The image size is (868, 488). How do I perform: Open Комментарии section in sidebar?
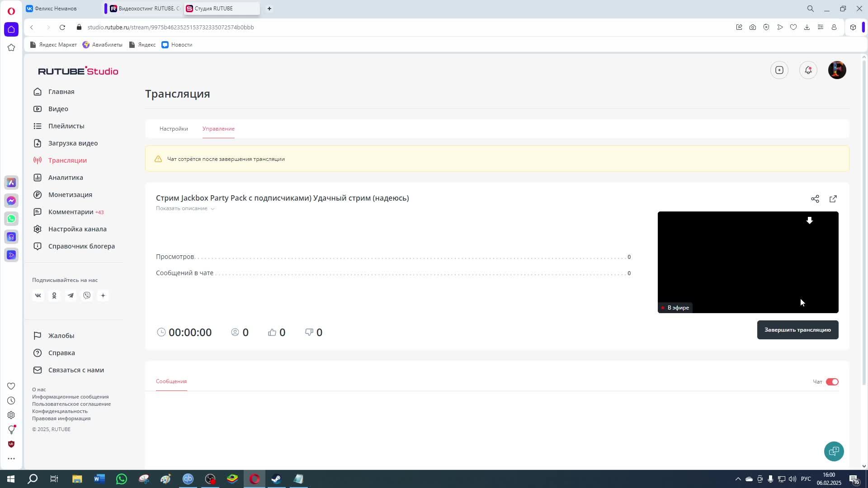coord(71,212)
